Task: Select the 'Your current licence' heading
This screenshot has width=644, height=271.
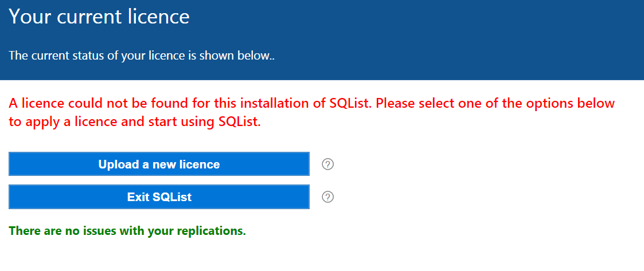Action: [x=99, y=17]
